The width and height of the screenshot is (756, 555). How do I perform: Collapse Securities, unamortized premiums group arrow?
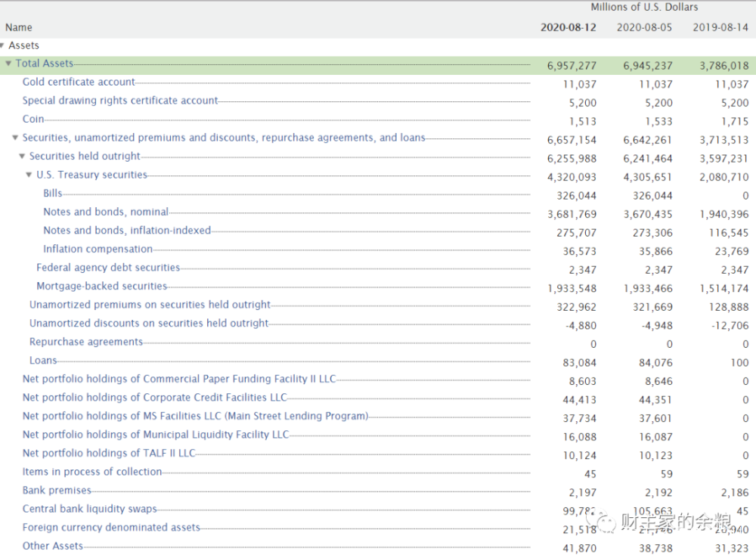pos(15,138)
